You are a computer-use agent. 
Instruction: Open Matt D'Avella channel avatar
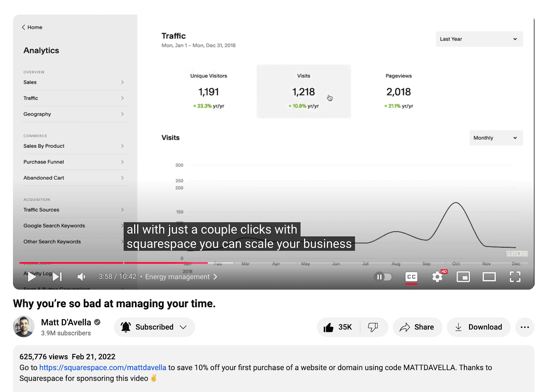(24, 326)
